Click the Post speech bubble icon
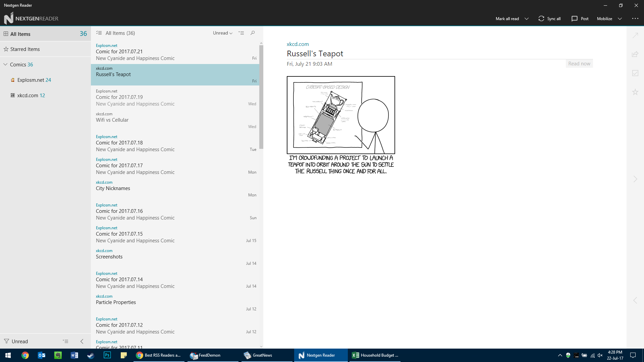 [x=574, y=18]
